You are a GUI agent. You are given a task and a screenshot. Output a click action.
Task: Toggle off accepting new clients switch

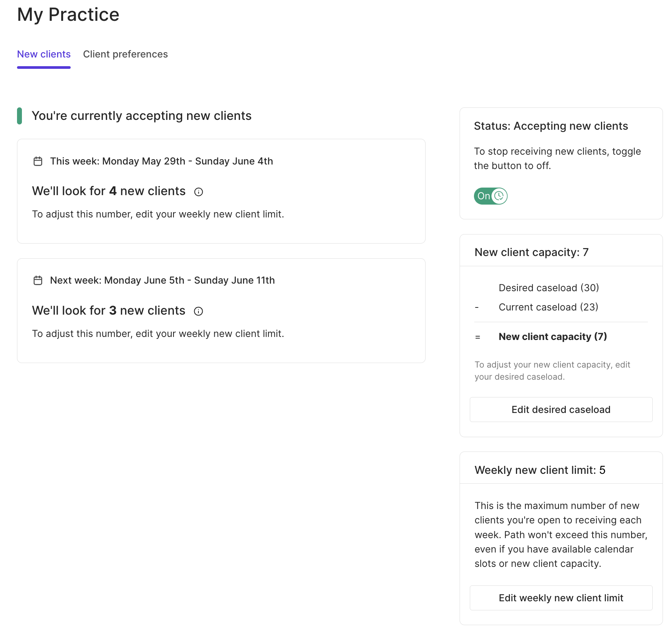pyautogui.click(x=490, y=196)
